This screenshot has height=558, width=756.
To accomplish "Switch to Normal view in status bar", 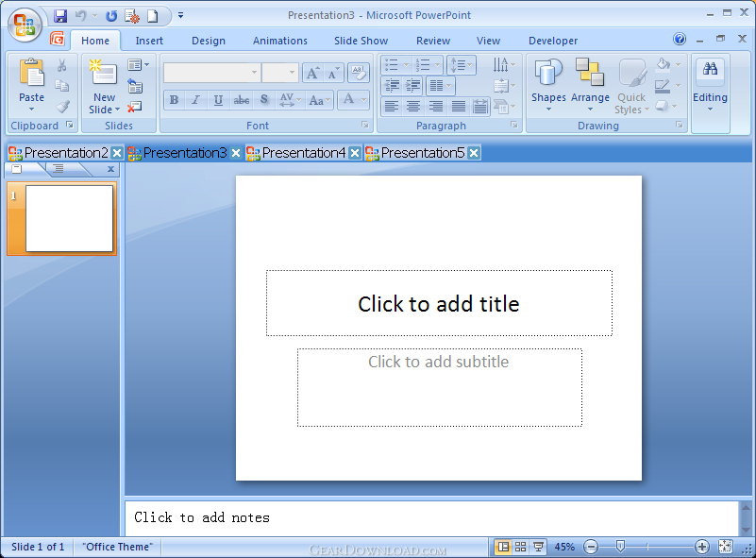I will click(x=503, y=547).
